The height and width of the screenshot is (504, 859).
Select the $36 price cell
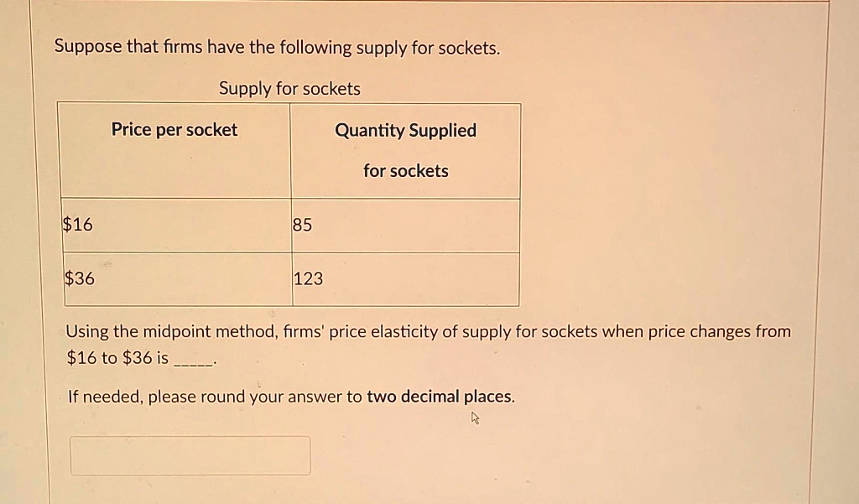pyautogui.click(x=178, y=279)
